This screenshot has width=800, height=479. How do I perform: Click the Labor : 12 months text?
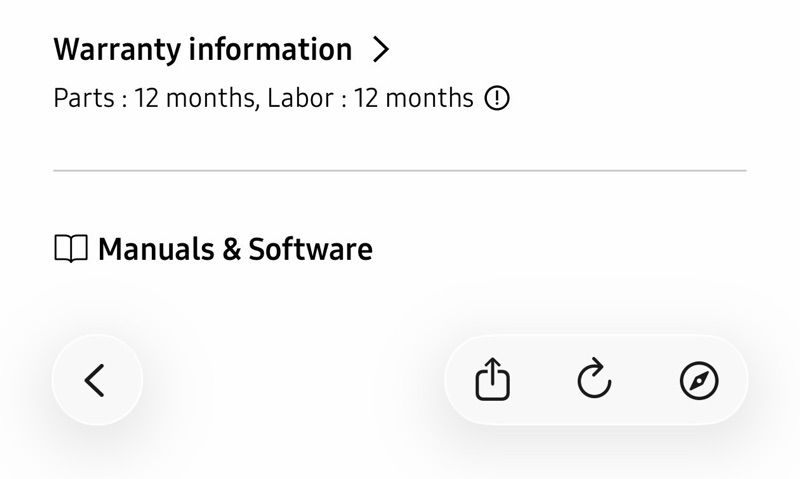370,98
